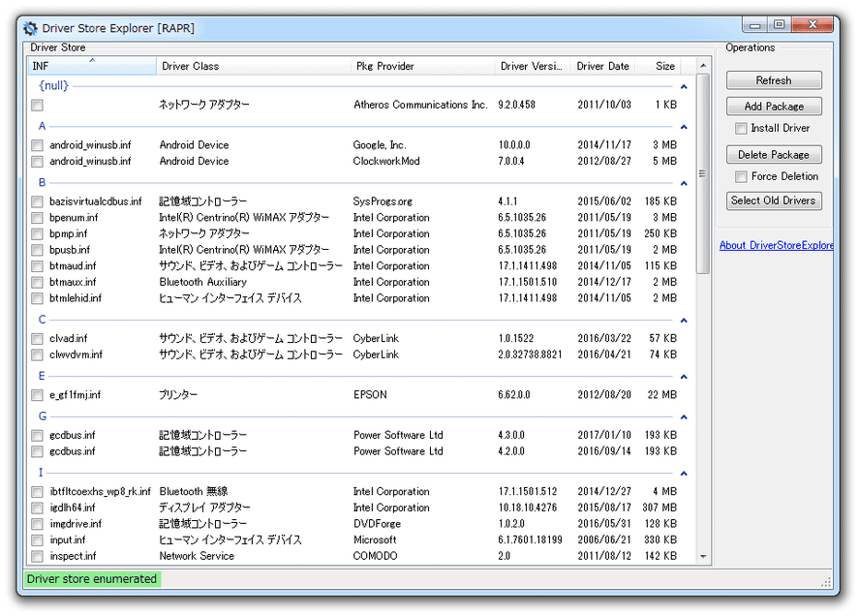Sort by Driver Version column header

click(532, 66)
